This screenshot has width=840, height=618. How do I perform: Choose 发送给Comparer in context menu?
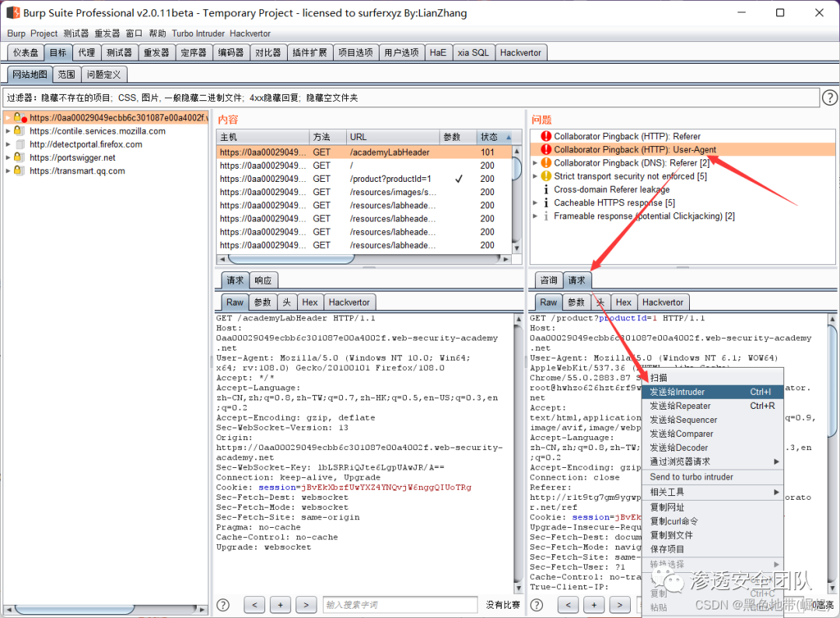[712, 434]
